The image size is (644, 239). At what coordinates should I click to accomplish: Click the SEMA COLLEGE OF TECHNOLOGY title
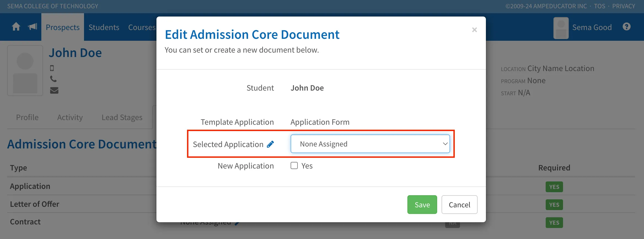(x=53, y=6)
